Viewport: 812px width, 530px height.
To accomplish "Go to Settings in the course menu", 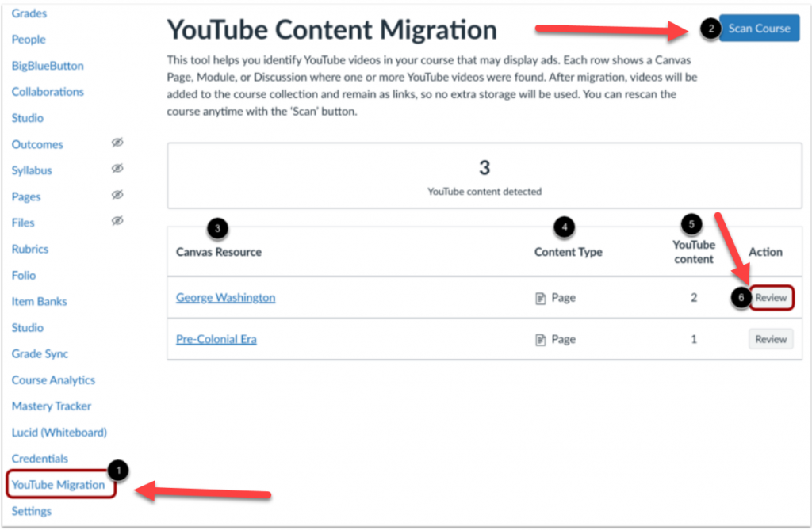I will tap(32, 511).
